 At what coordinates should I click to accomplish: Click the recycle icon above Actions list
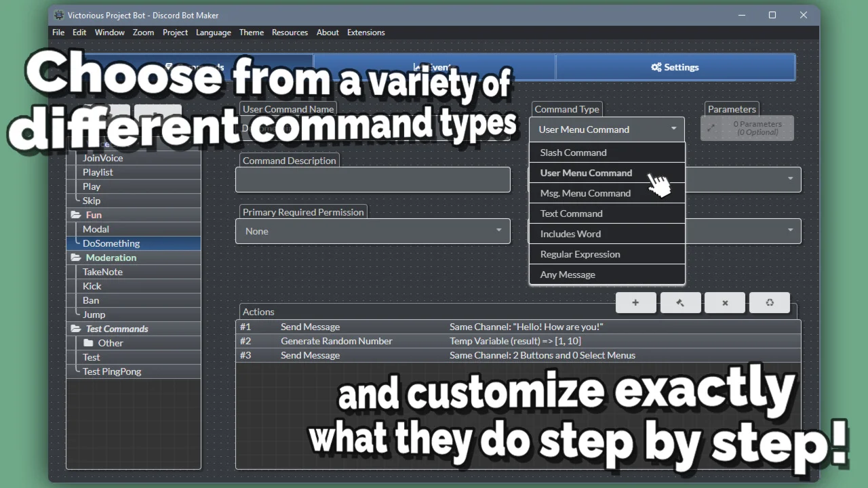770,303
